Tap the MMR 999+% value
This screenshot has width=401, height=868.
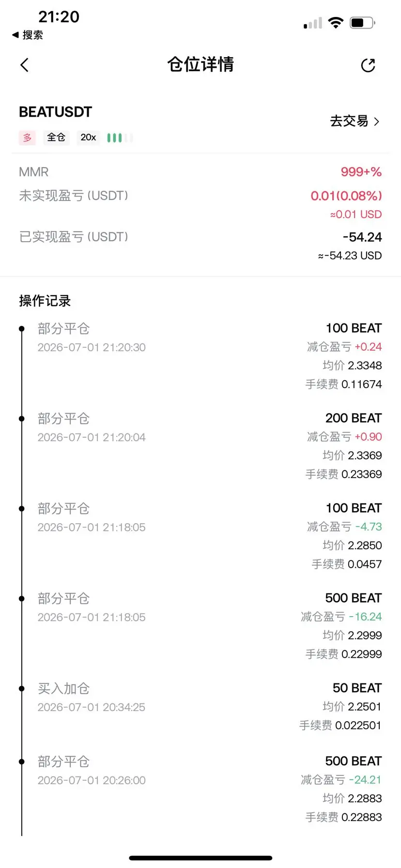pos(361,172)
